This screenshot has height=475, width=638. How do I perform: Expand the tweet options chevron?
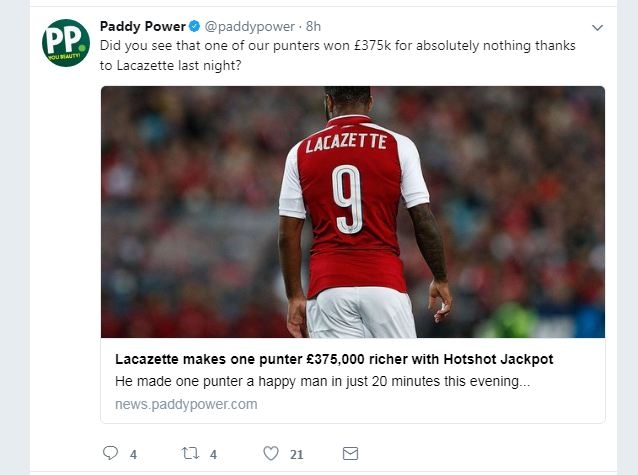pos(598,27)
